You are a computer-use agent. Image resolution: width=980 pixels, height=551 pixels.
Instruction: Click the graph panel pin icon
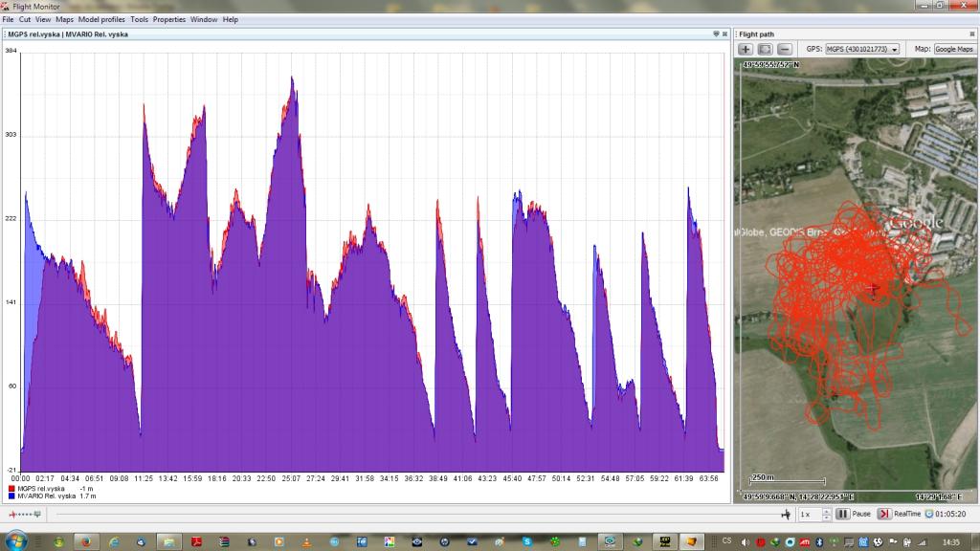[715, 34]
